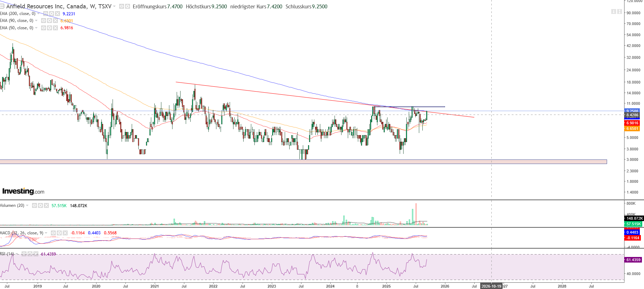This screenshot has height=289, width=644.
Task: Remove the EMA 90 indicator
Action: [55, 21]
